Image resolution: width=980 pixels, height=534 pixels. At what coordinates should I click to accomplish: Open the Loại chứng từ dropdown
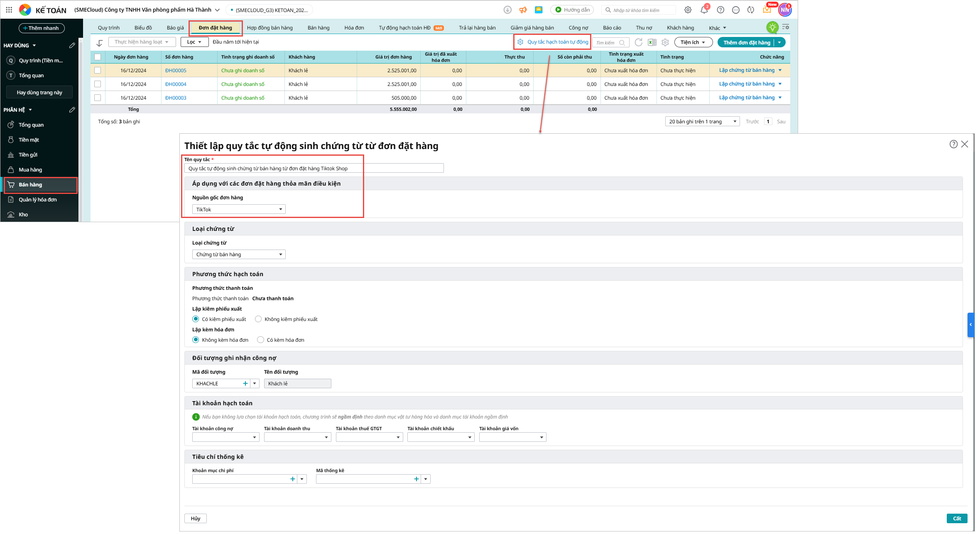point(239,254)
